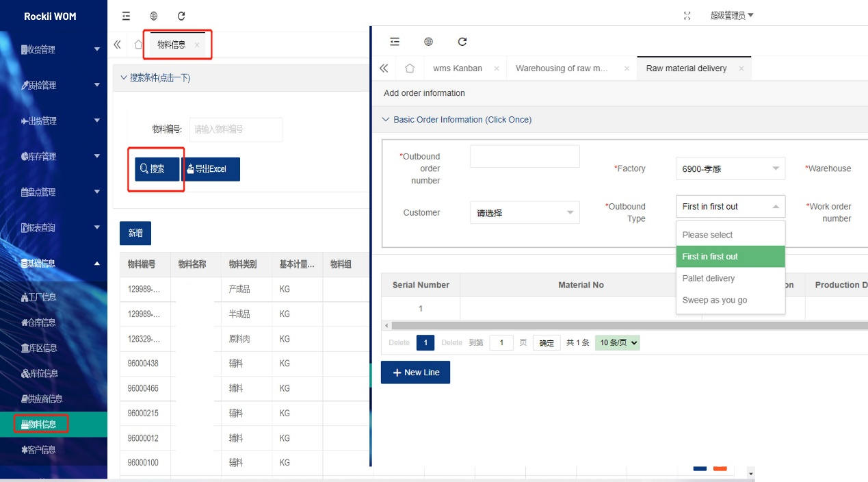Open the 10 条/页 page size selector
The width and height of the screenshot is (868, 482).
[x=617, y=343]
